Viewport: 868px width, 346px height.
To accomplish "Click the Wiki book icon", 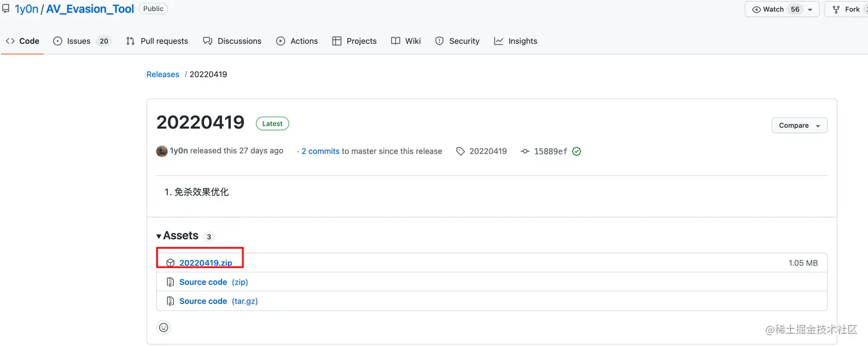I will coord(396,41).
